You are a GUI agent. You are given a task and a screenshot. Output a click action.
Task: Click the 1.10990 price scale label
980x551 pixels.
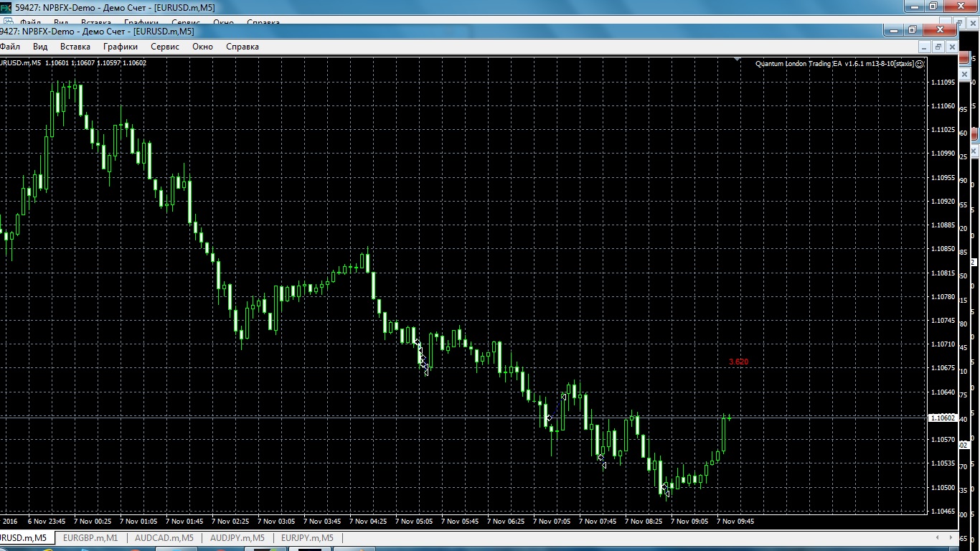(943, 154)
